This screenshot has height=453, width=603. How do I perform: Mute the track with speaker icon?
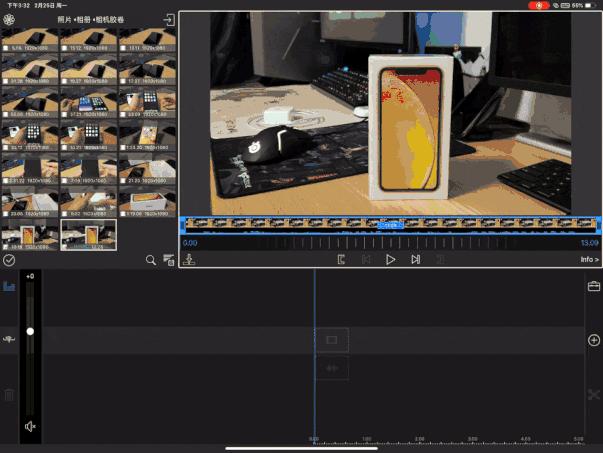(30, 426)
